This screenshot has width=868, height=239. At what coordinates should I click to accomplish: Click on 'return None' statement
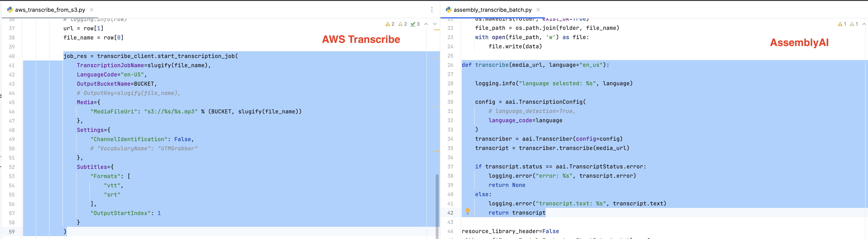point(507,185)
